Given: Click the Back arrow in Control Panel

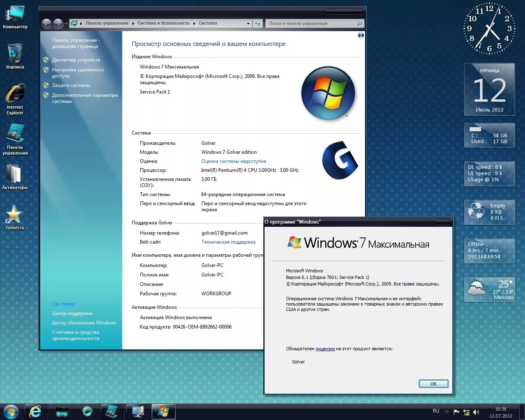Looking at the screenshot, I should click(x=47, y=24).
